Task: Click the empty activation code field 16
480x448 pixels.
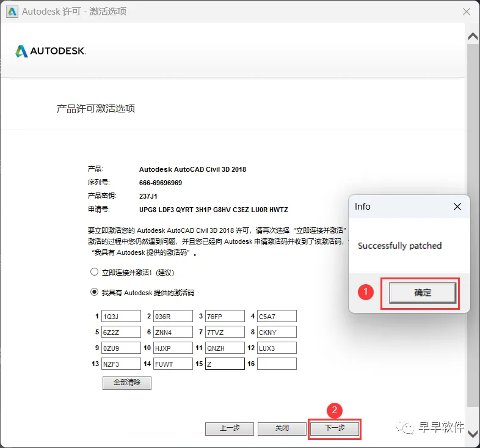Action: click(x=277, y=364)
